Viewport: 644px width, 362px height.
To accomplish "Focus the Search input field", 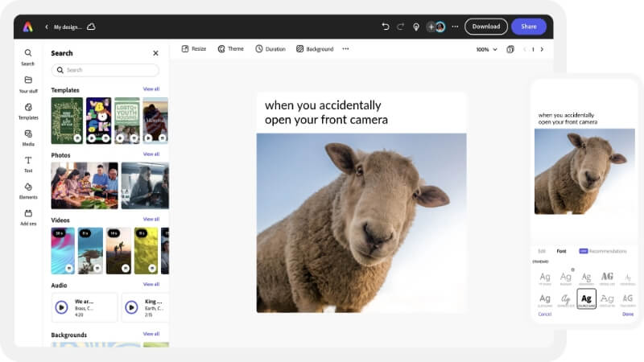I will click(x=105, y=70).
